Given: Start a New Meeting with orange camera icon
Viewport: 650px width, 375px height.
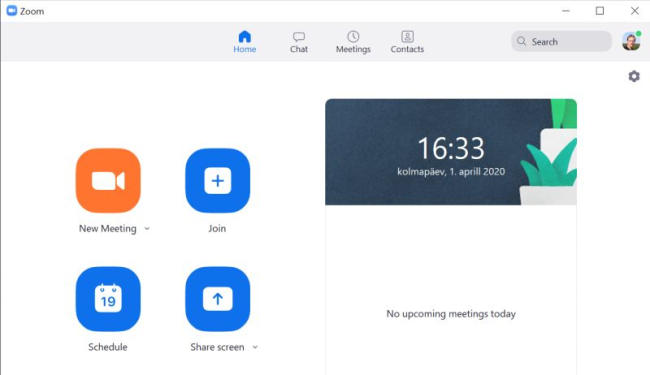Looking at the screenshot, I should [x=108, y=181].
